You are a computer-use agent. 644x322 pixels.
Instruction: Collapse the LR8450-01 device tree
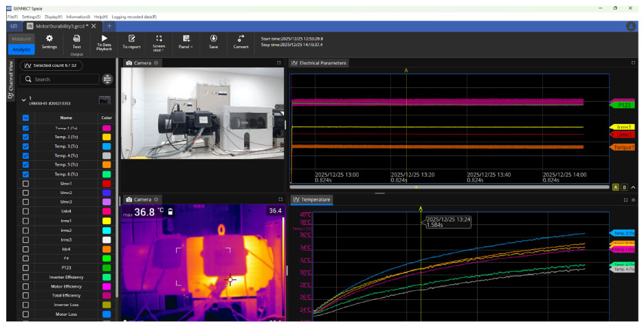pyautogui.click(x=23, y=100)
